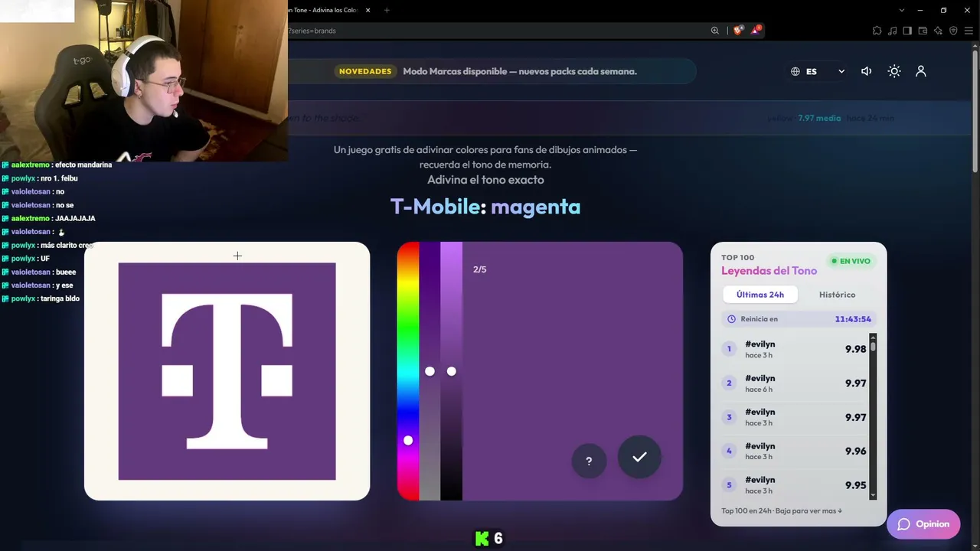This screenshot has width=980, height=551.
Task: Zoom the page with the address bar magnifier
Action: point(714,31)
